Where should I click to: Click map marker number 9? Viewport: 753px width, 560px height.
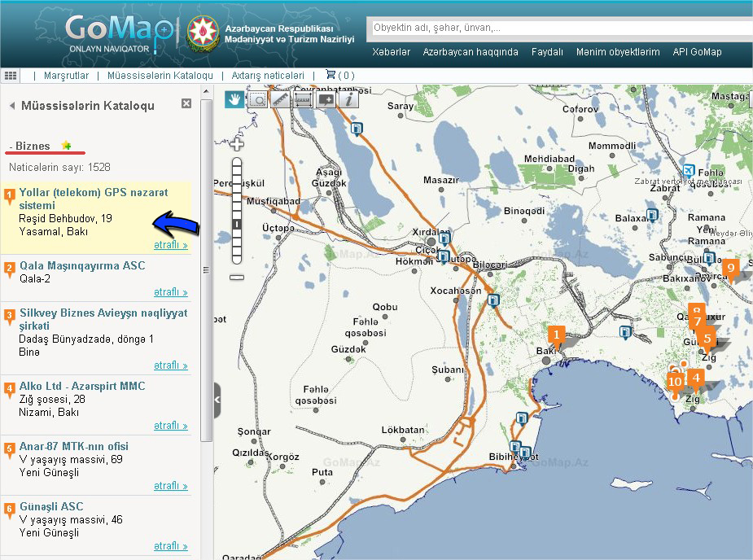[x=730, y=267]
